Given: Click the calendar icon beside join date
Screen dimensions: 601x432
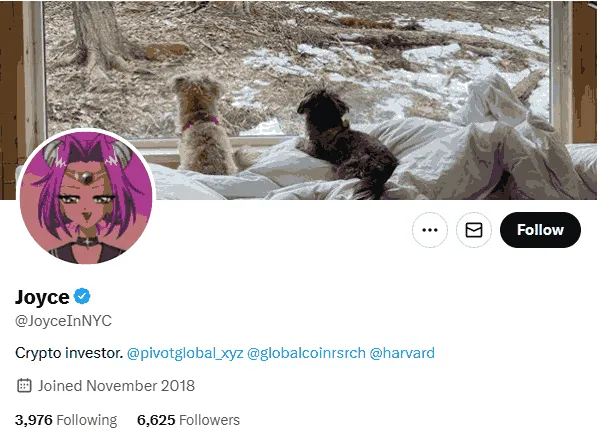Looking at the screenshot, I should pyautogui.click(x=25, y=386).
